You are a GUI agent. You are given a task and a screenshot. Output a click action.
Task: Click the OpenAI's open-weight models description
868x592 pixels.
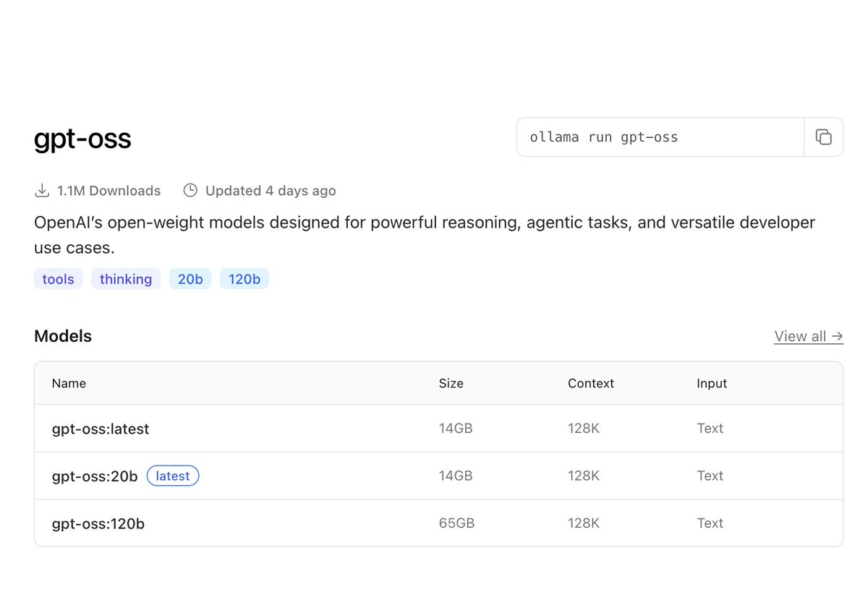click(x=425, y=236)
